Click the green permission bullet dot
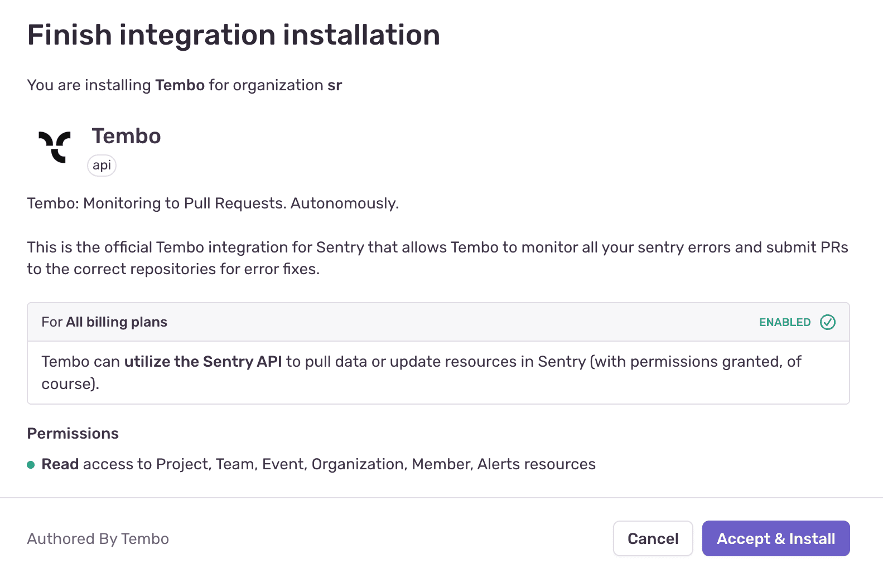Screen dimensions: 883x588 pyautogui.click(x=31, y=465)
